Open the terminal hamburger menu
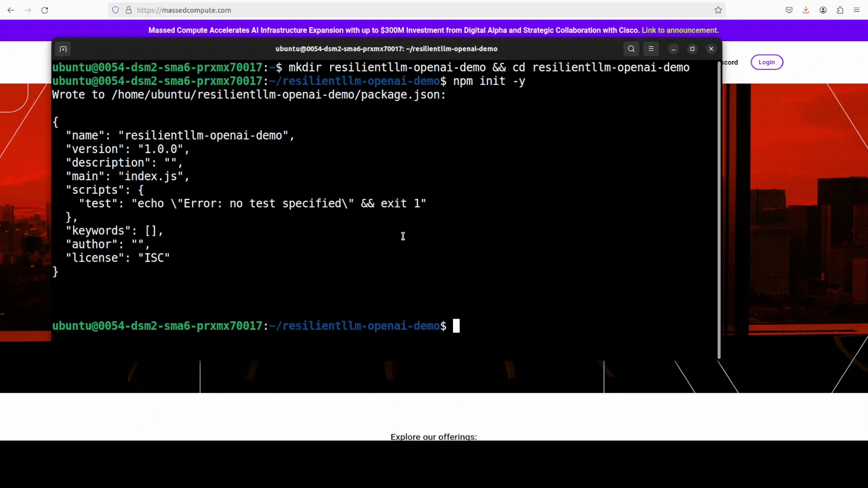Image resolution: width=868 pixels, height=488 pixels. [651, 49]
